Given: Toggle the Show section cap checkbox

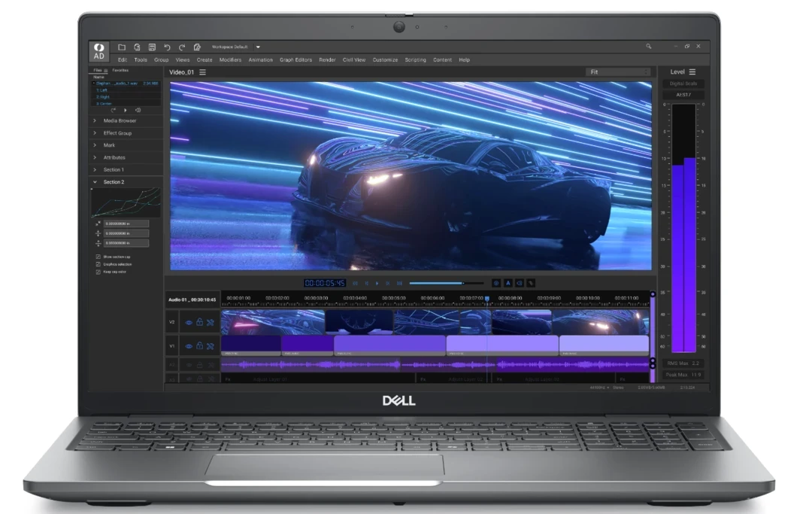Looking at the screenshot, I should pos(98,257).
